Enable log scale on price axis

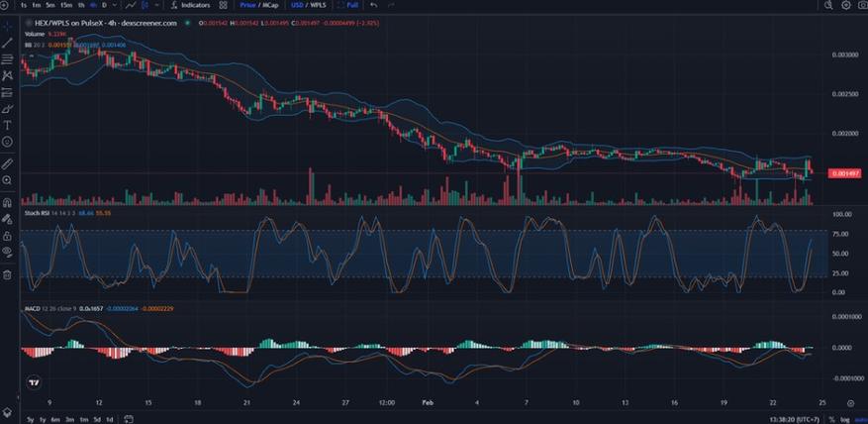click(845, 420)
